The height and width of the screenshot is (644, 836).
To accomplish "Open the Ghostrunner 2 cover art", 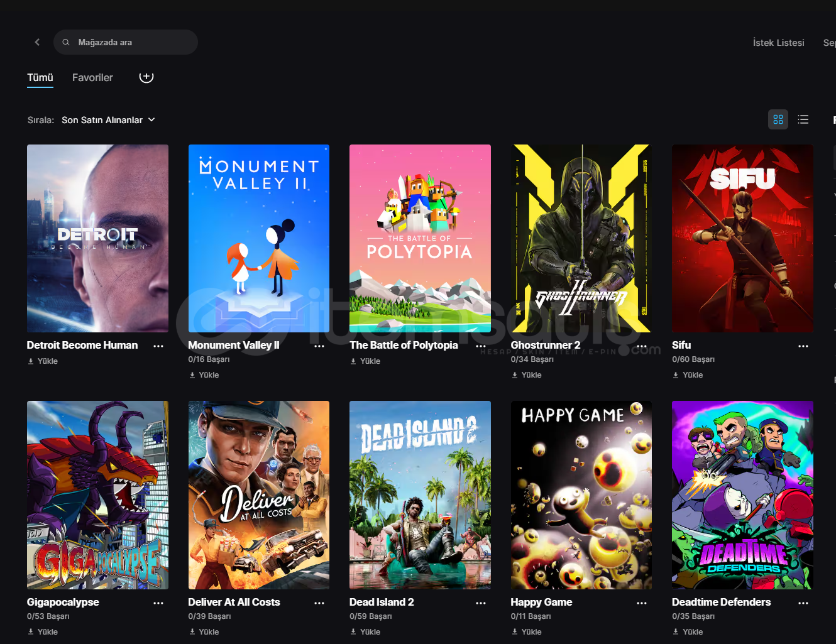I will coord(581,238).
